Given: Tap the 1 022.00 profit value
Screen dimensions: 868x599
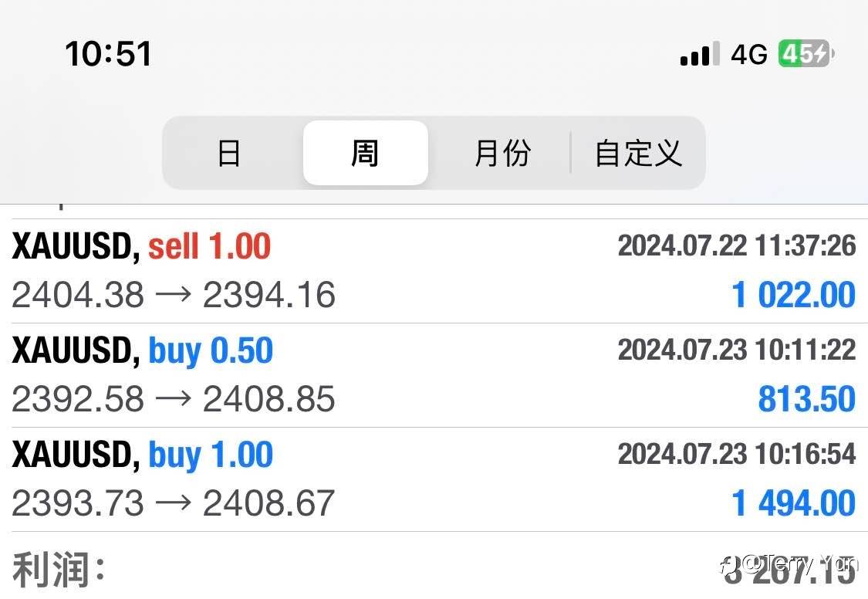Looking at the screenshot, I should point(793,296).
